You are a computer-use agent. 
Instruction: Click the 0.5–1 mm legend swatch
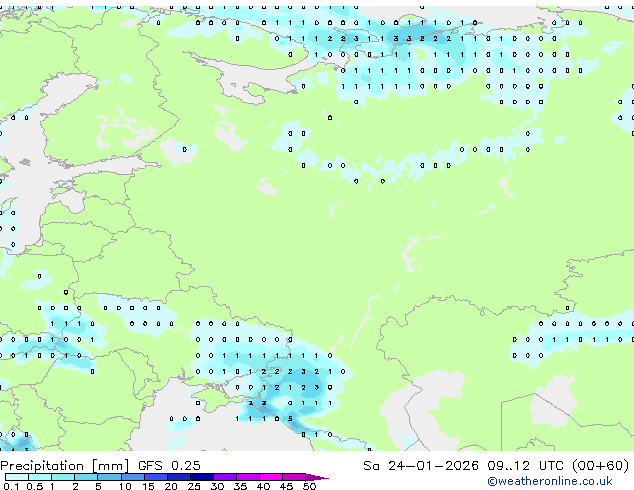40,477
